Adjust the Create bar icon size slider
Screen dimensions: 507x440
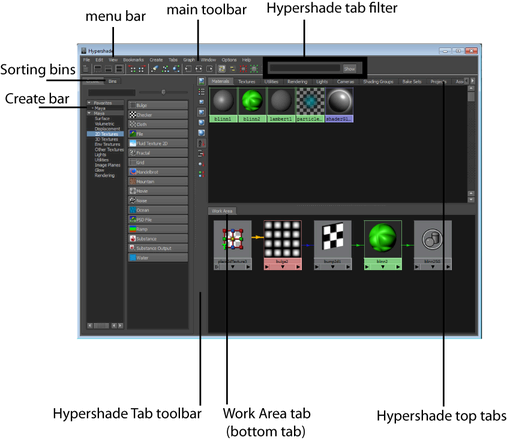(x=163, y=92)
